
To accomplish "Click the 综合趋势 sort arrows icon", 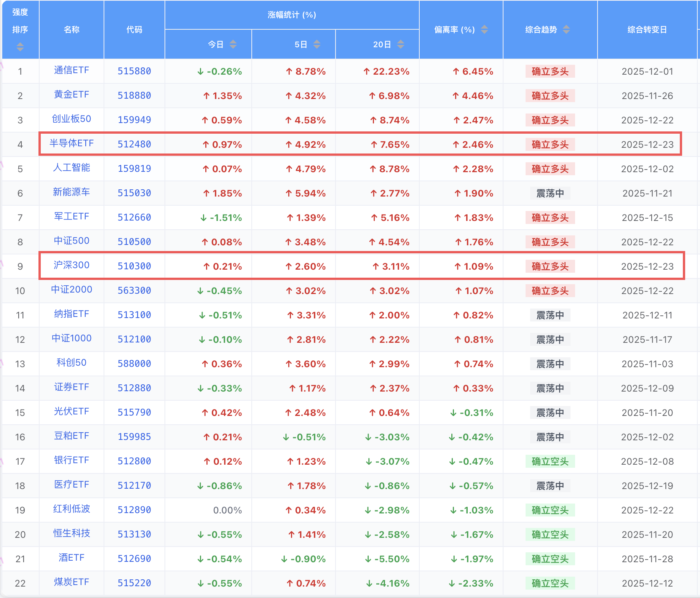I will (x=566, y=29).
